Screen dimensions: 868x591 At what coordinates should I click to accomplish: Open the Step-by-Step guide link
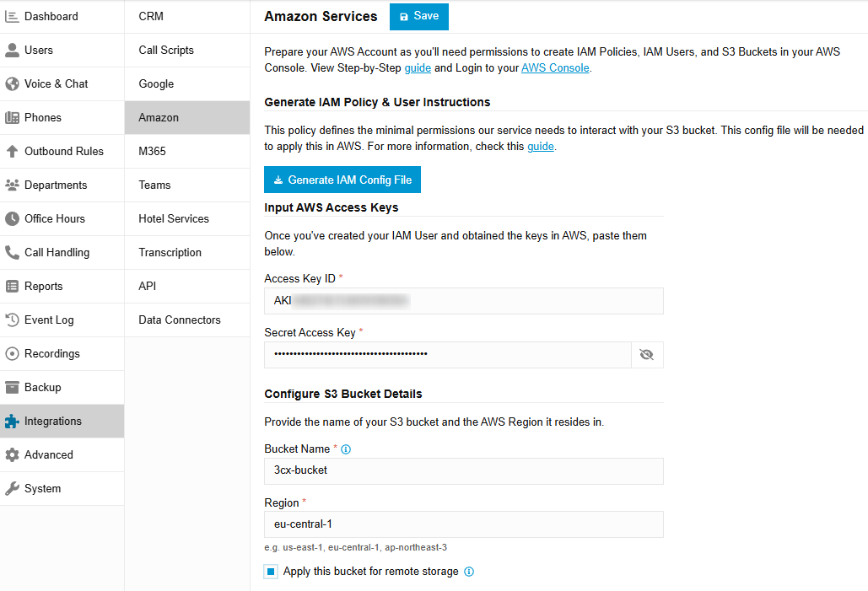[418, 68]
